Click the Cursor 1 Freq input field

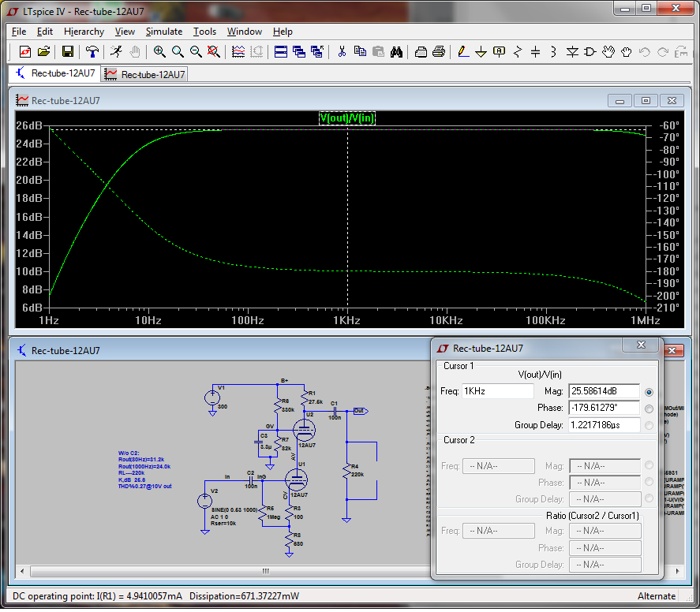click(x=498, y=391)
